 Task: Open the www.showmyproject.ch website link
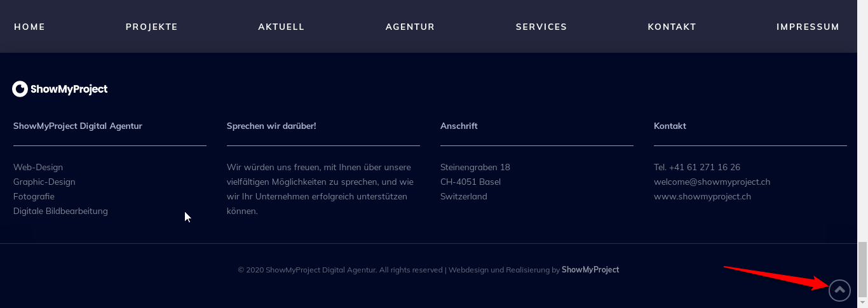(x=702, y=196)
